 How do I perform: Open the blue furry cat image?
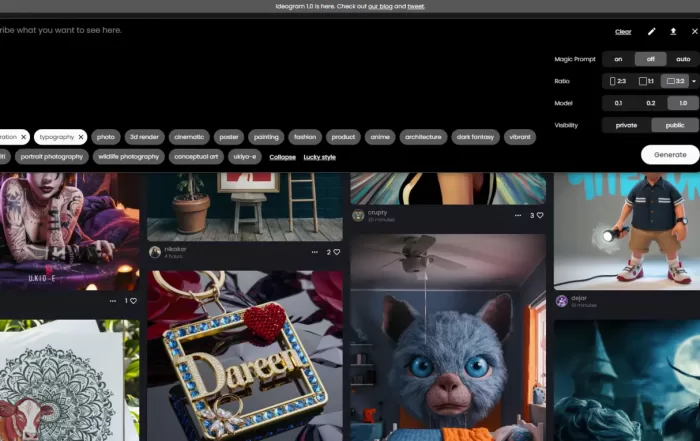(448, 337)
